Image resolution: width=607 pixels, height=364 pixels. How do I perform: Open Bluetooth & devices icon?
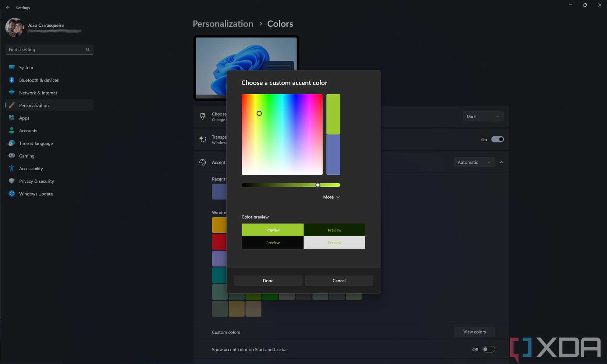12,80
